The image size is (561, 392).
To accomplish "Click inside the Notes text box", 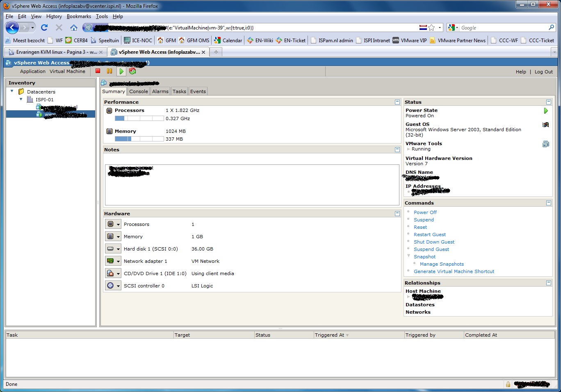I will [252, 185].
